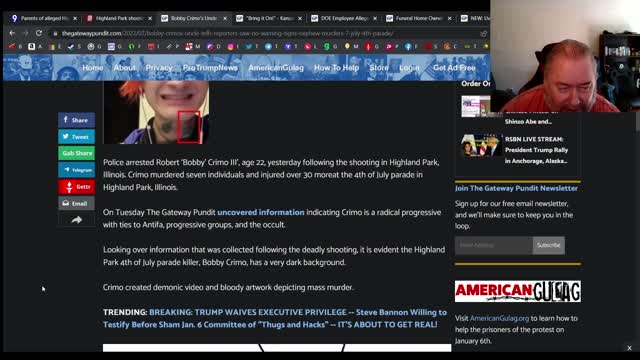Focus the newsletter email address field
Image resolution: width=640 pixels, height=360 pixels.
493,245
